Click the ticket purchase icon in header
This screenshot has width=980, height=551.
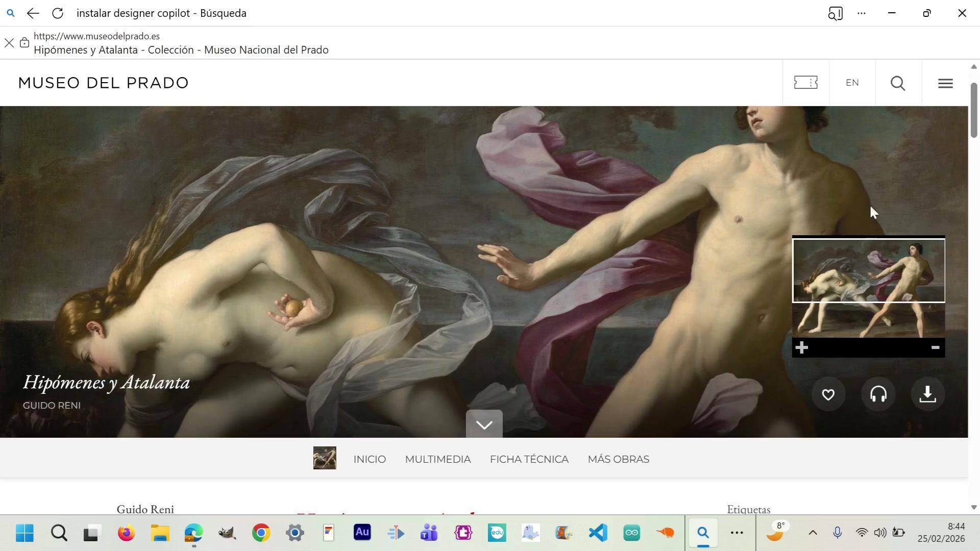805,83
